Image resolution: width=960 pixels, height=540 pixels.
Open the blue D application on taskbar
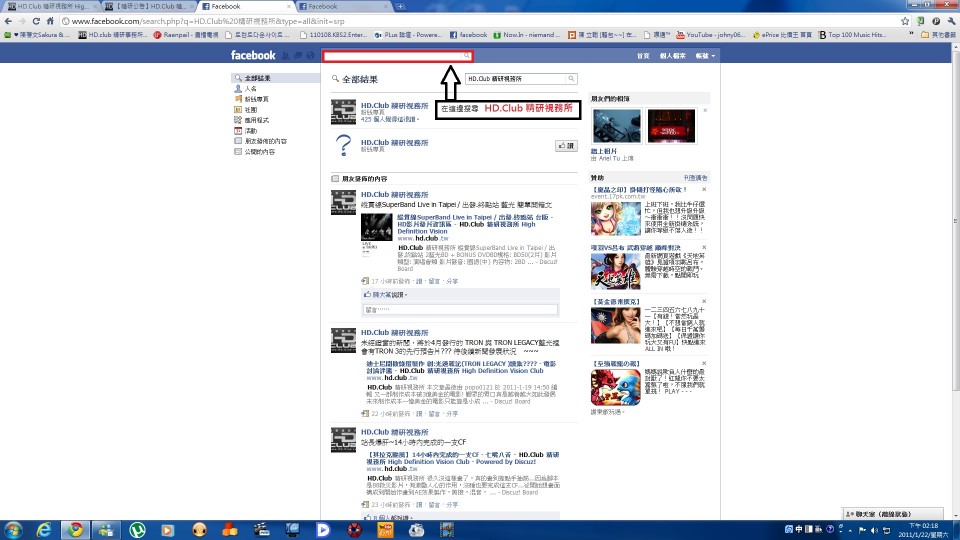point(323,530)
